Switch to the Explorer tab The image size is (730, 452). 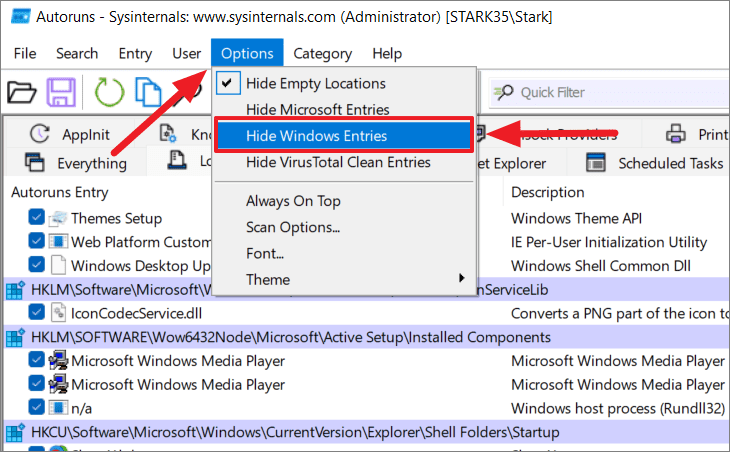(x=519, y=163)
